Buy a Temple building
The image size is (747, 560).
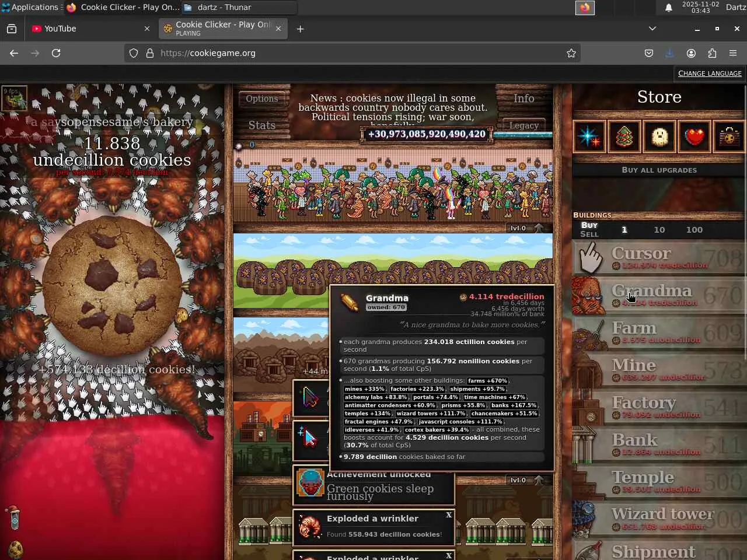(659, 482)
